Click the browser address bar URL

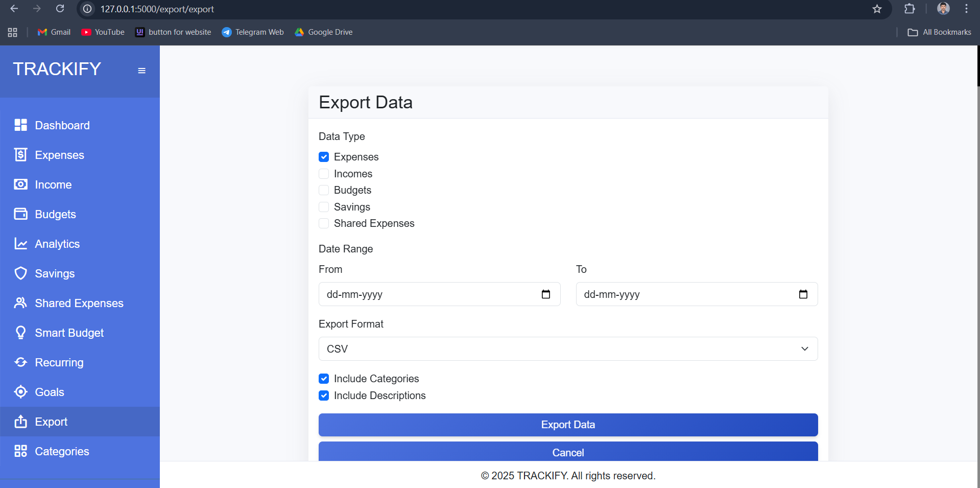tap(157, 9)
